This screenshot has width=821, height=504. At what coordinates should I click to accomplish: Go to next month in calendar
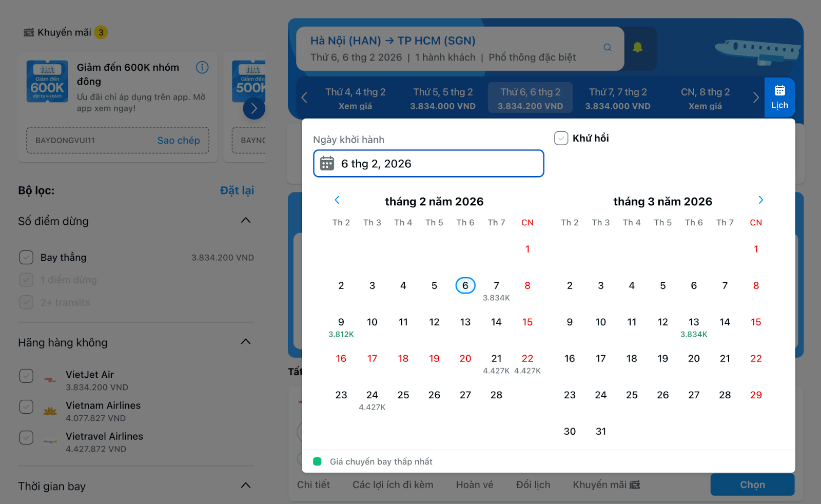point(760,200)
